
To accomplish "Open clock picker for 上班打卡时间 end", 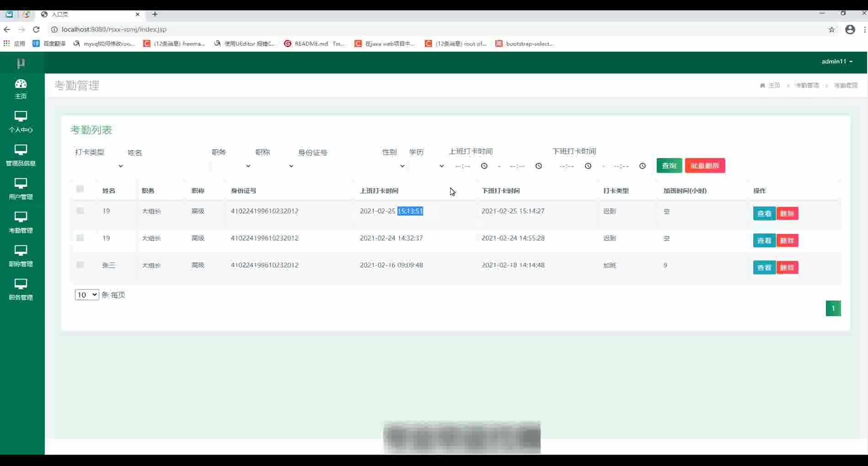I will [539, 166].
